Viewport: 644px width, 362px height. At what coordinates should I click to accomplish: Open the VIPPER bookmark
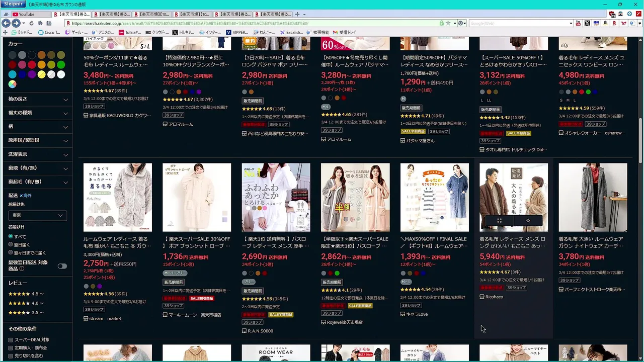pos(237,32)
